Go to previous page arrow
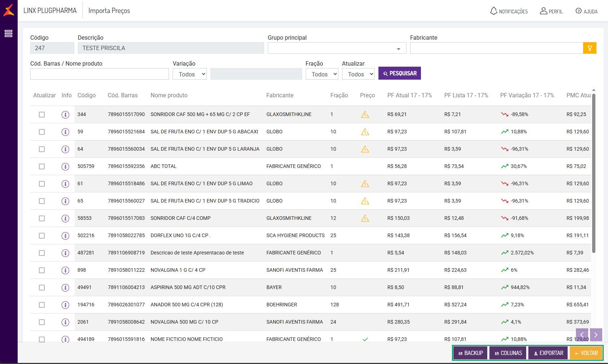This screenshot has height=364, width=608. click(582, 335)
